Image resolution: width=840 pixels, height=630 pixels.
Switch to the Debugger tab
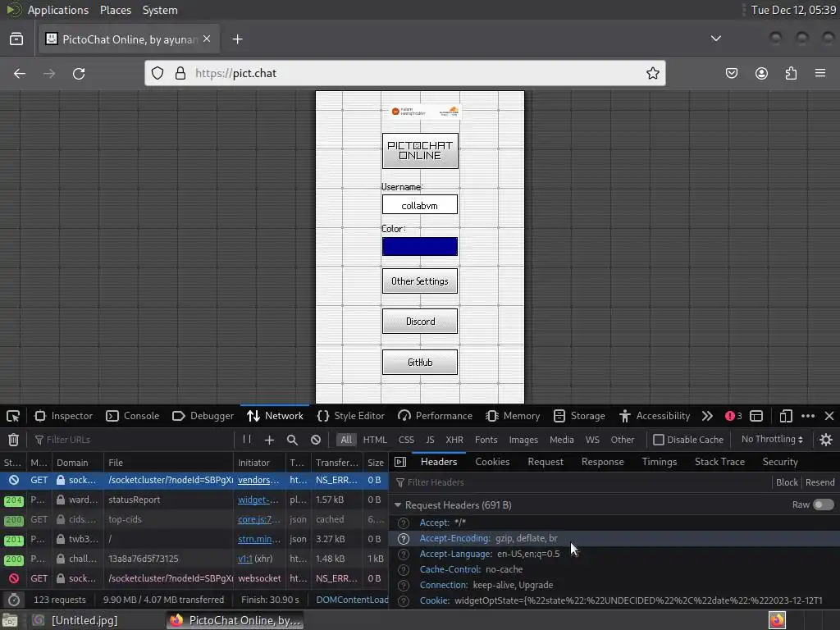click(x=203, y=416)
